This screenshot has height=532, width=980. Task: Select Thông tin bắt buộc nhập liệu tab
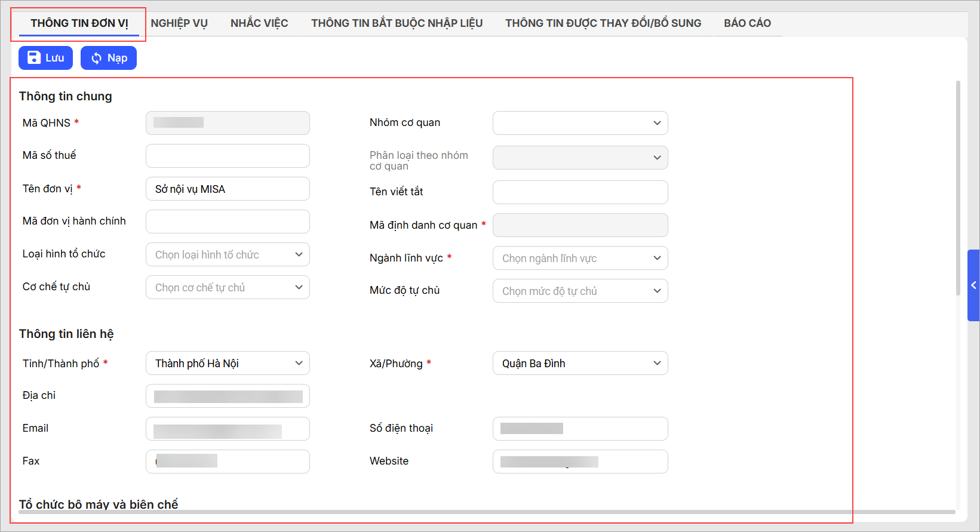click(x=397, y=23)
